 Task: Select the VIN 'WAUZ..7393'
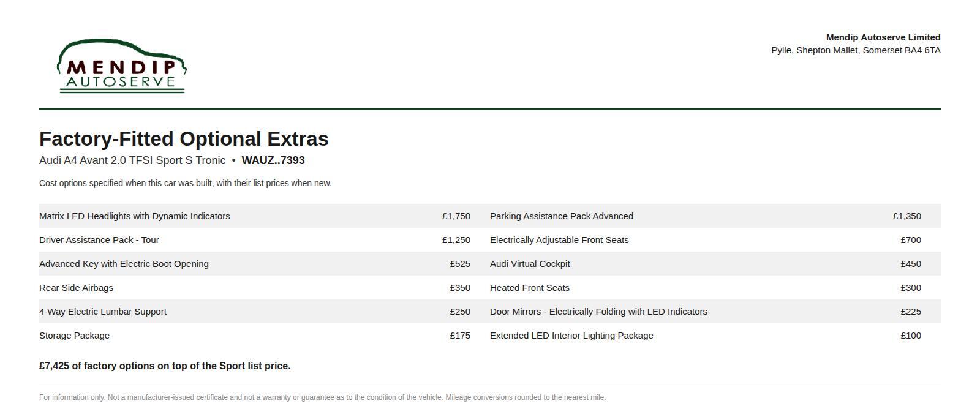pyautogui.click(x=273, y=160)
